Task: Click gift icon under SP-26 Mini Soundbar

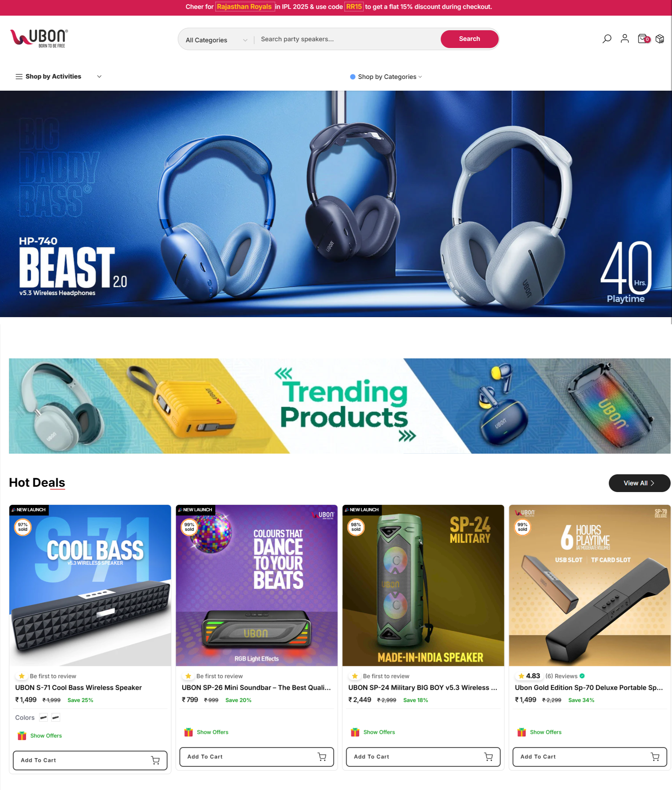Action: [189, 732]
